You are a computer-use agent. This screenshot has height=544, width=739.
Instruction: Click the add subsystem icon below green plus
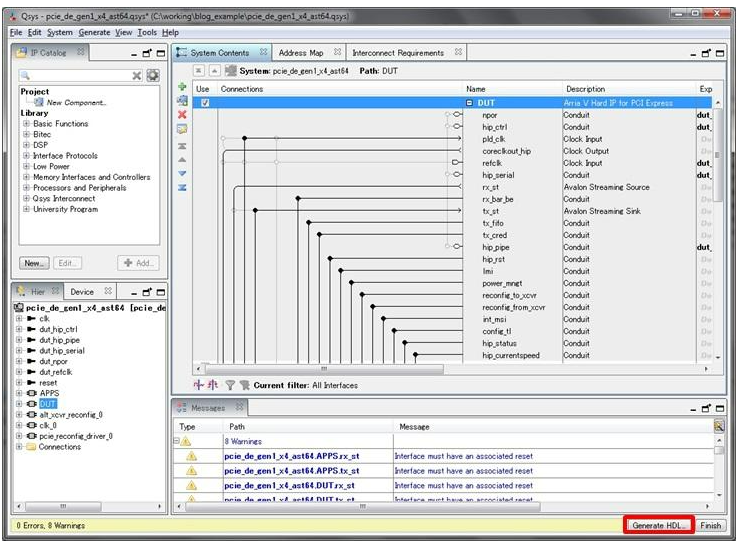[182, 100]
